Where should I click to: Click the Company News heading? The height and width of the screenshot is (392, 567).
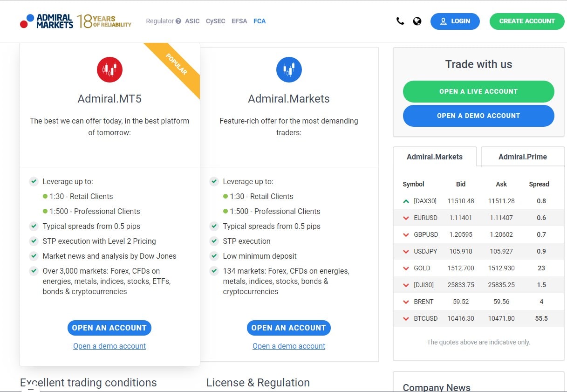[x=437, y=387]
